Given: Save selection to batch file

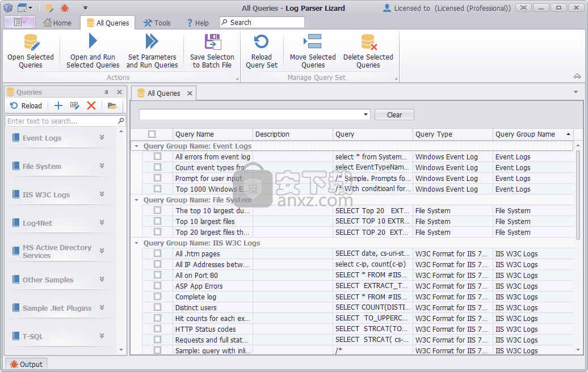Looking at the screenshot, I should pyautogui.click(x=212, y=52).
